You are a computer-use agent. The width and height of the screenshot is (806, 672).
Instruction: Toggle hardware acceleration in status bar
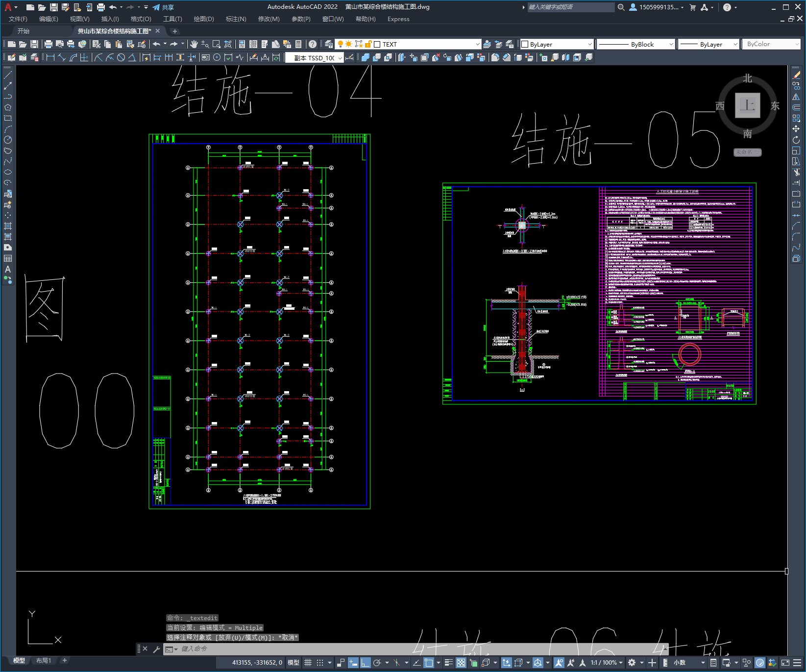[x=760, y=663]
